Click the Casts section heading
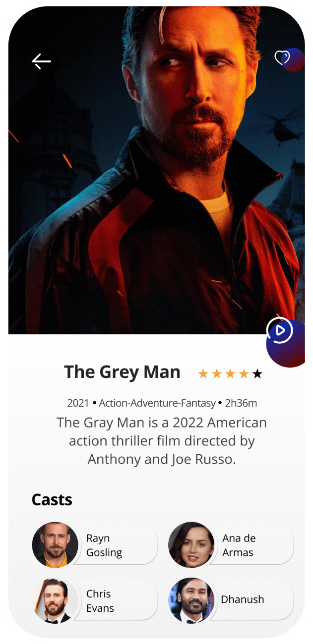Image resolution: width=313 pixels, height=644 pixels. [x=52, y=499]
